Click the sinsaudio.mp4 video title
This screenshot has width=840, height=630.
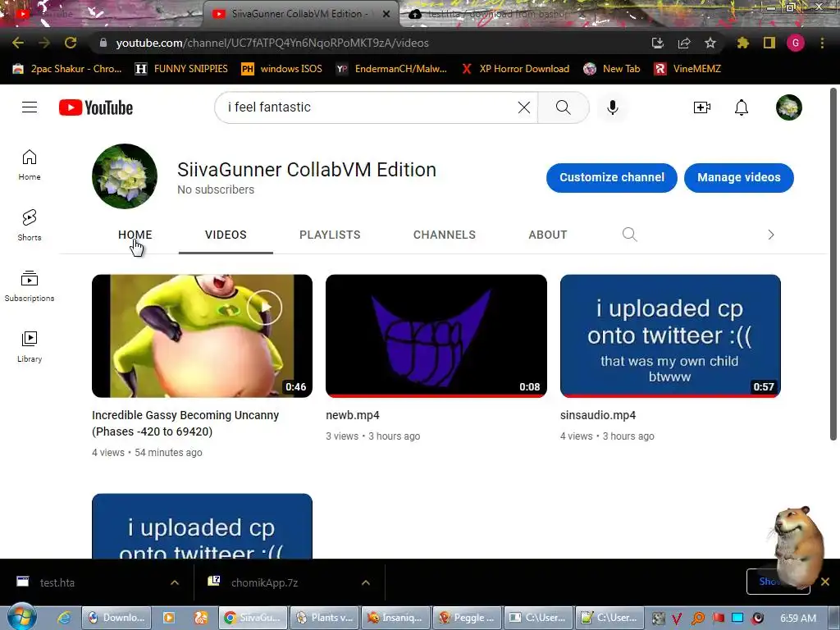coord(598,415)
